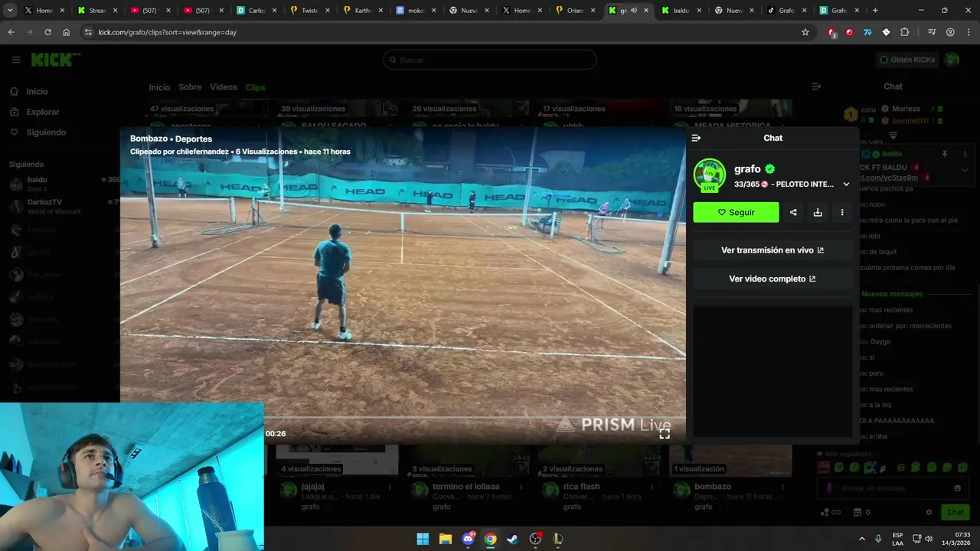Download the clip with download icon

tap(818, 213)
